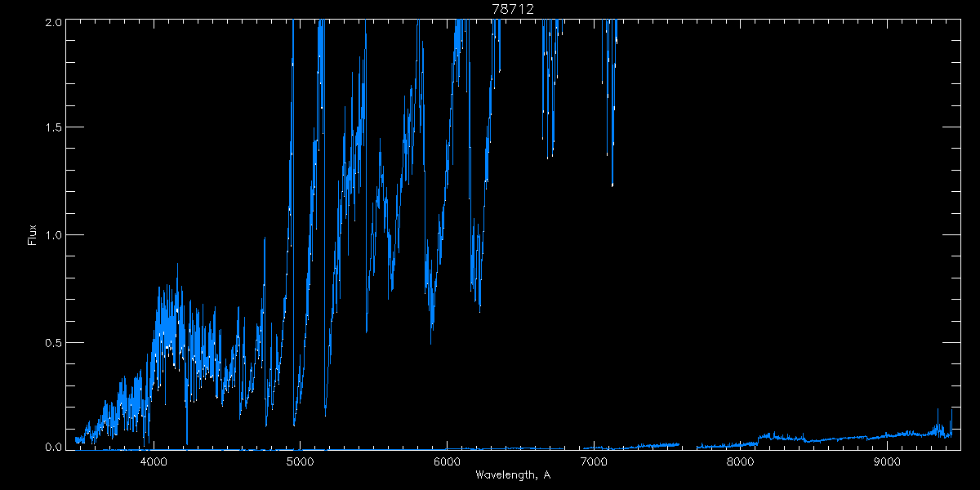Click the 4000 x-axis tick label
980x490 pixels.
coord(154,461)
